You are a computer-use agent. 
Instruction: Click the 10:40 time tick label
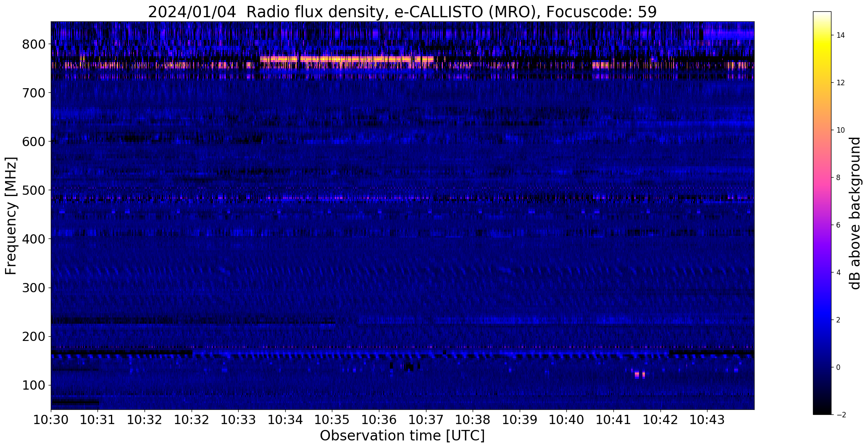point(567,419)
